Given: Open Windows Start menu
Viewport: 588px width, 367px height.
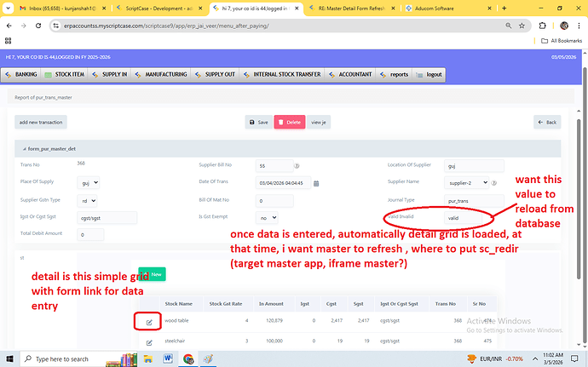Looking at the screenshot, I should pyautogui.click(x=10, y=358).
